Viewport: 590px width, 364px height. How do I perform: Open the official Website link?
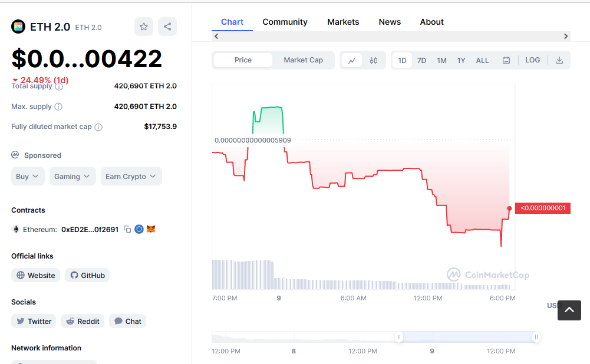36,275
